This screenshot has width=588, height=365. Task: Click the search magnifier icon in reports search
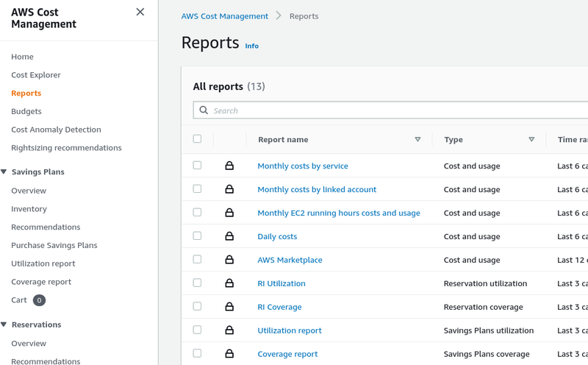pos(204,110)
